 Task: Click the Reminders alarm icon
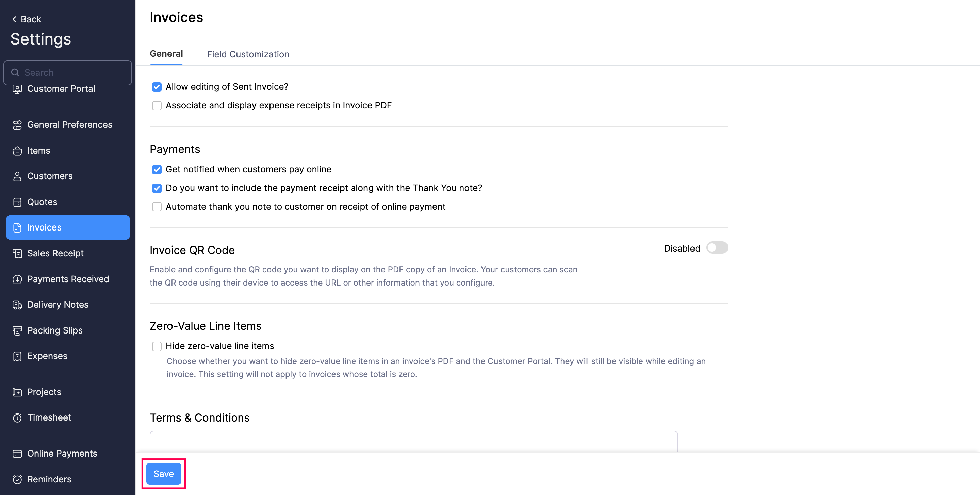(17, 479)
